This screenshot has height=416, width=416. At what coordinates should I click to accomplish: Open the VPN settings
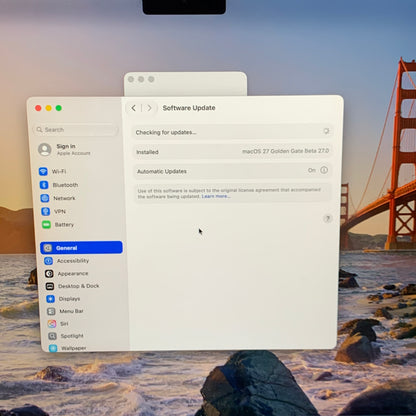pos(53,211)
